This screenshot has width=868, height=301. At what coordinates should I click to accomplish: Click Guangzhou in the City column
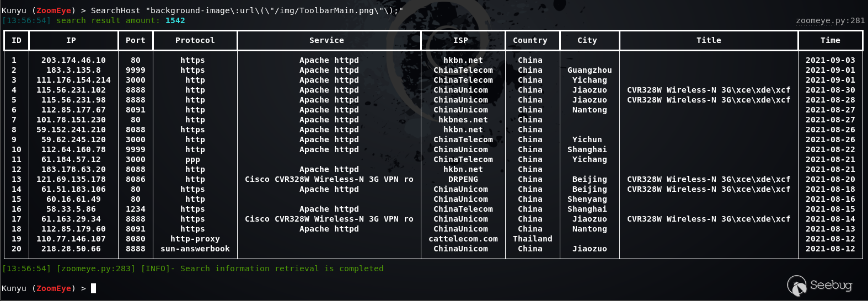[590, 70]
